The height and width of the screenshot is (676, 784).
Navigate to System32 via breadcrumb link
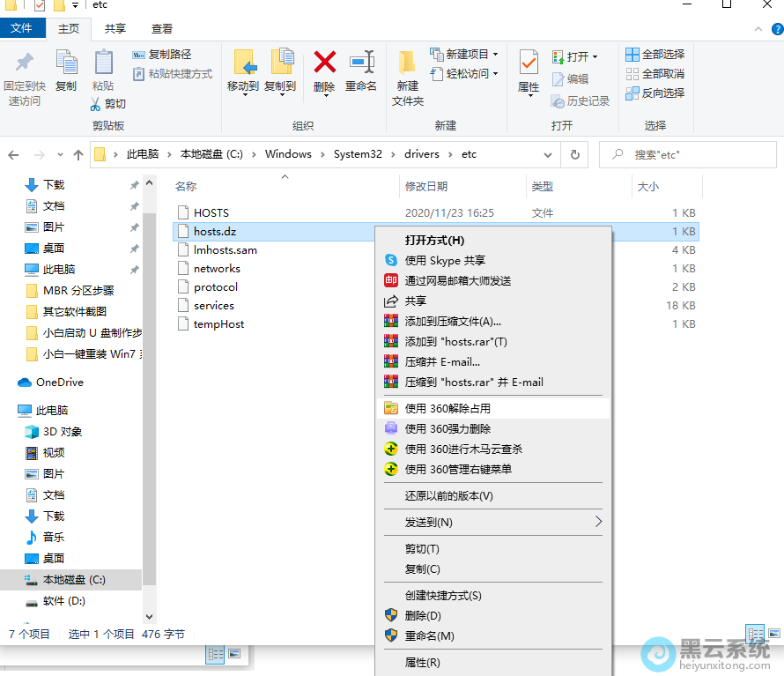[358, 154]
